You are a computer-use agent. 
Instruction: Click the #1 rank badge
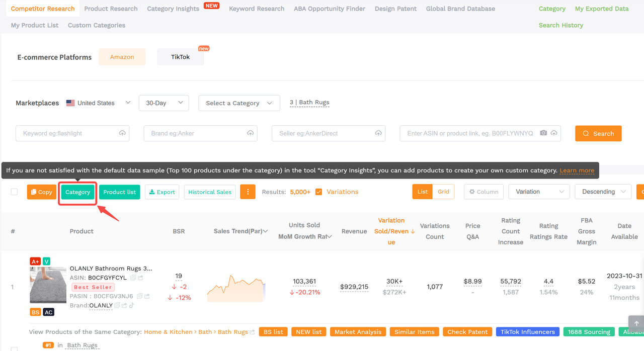[x=48, y=345]
